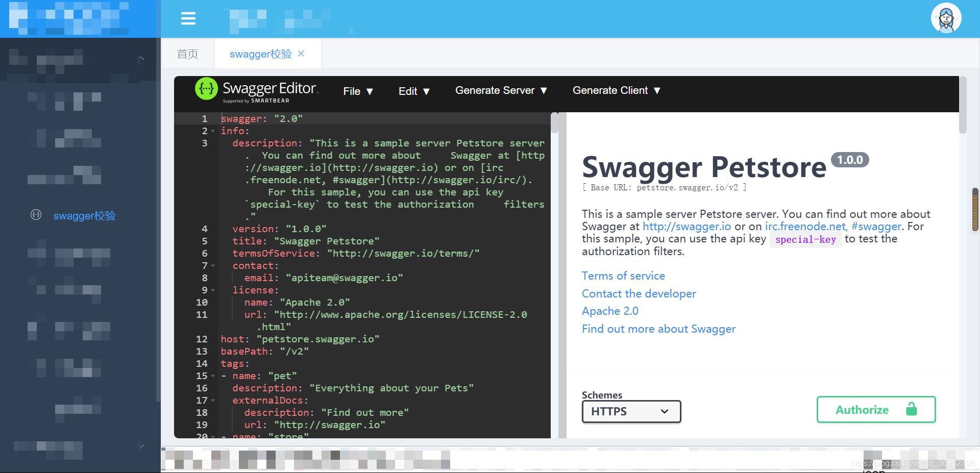Click Find out more about Swagger
Viewport: 980px width, 473px height.
click(x=658, y=329)
